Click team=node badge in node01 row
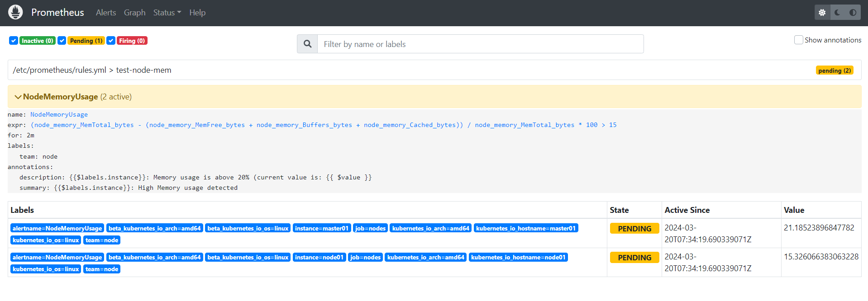868x301 pixels. pos(102,269)
